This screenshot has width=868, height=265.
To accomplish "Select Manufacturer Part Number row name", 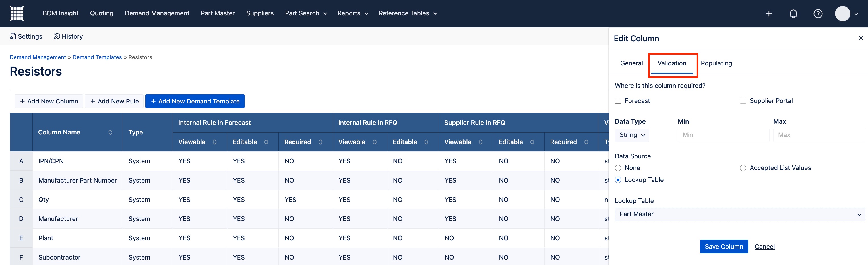I will [x=77, y=181].
